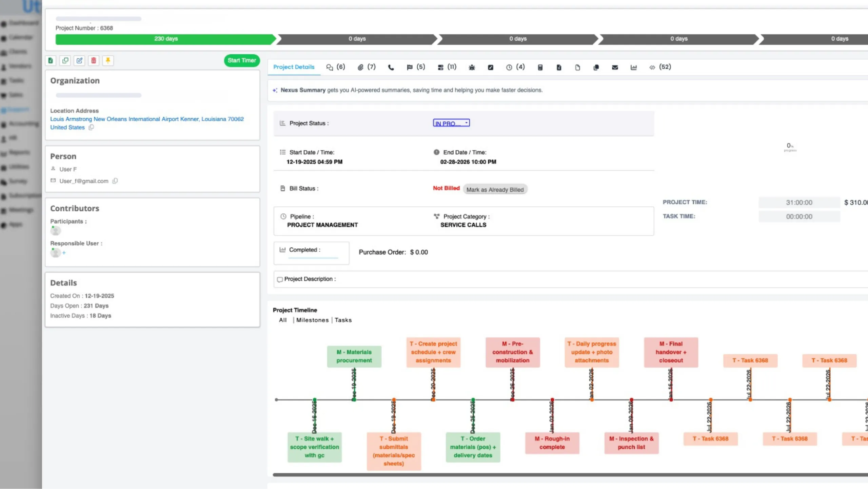Screen dimensions: 868x489
Task: Select the M - Final handover + closeout card
Action: pos(671,352)
